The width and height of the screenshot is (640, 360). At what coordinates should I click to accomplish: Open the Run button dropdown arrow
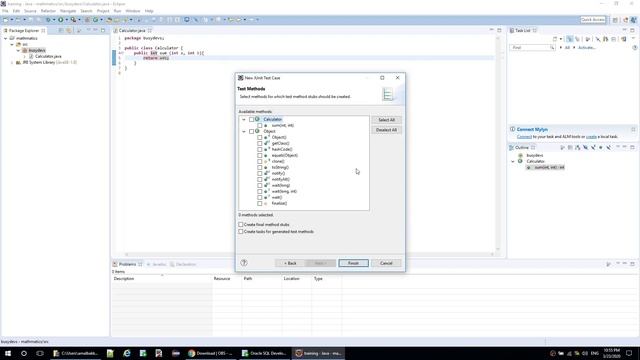pos(67,20)
